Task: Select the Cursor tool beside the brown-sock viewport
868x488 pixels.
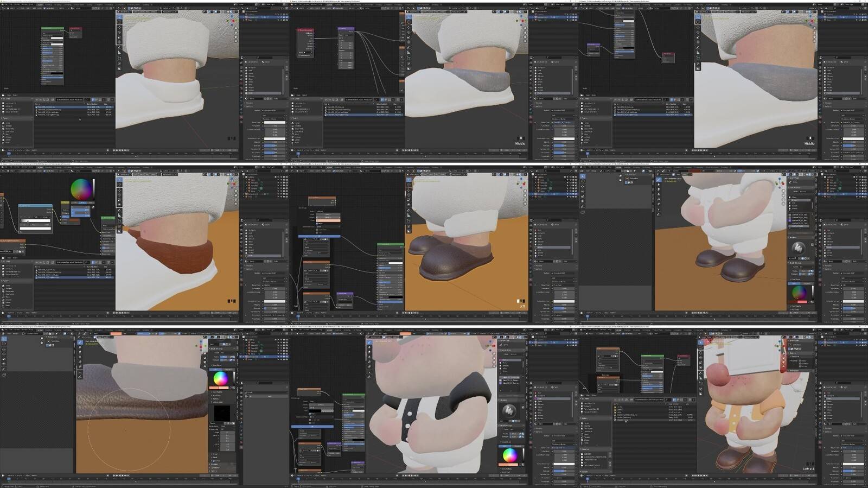Action: [119, 185]
